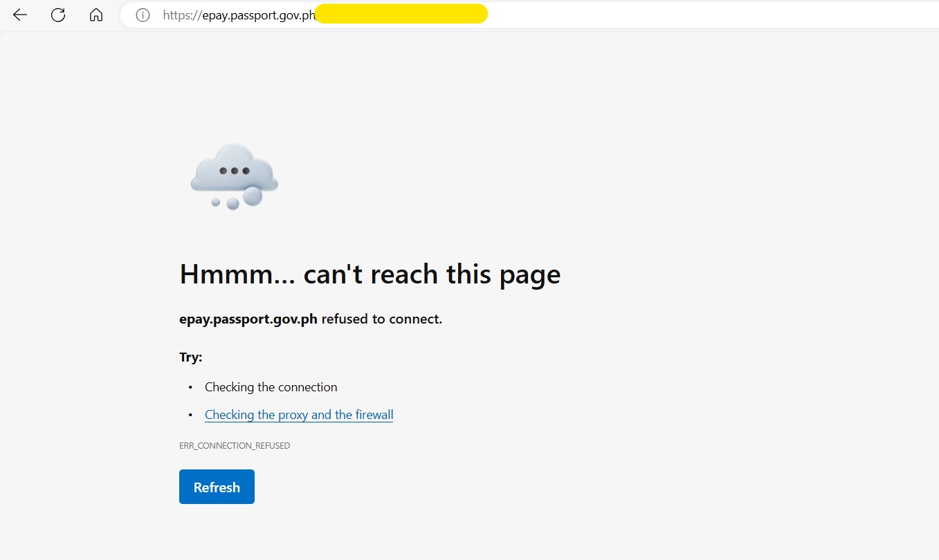Click the refused to connect message
The height and width of the screenshot is (560, 939).
click(x=311, y=319)
